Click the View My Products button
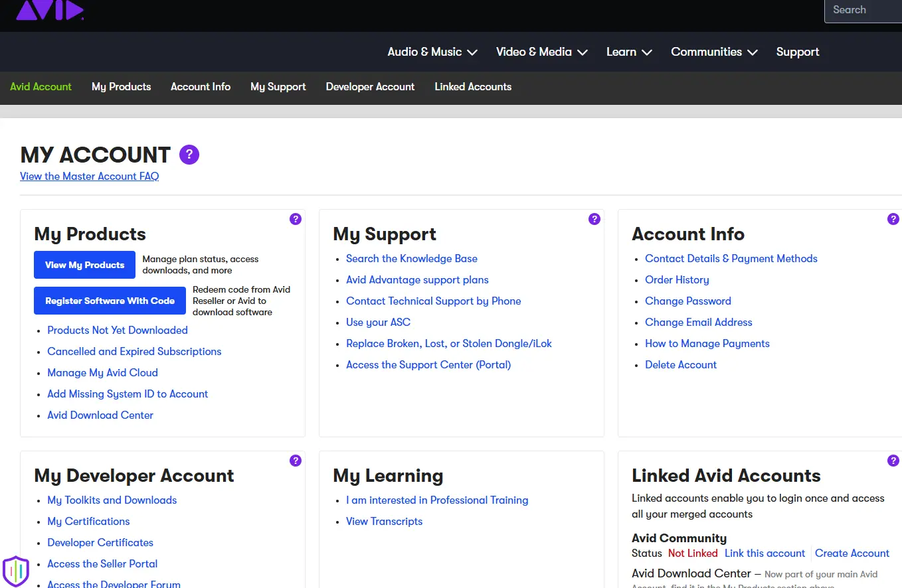 [x=84, y=265]
